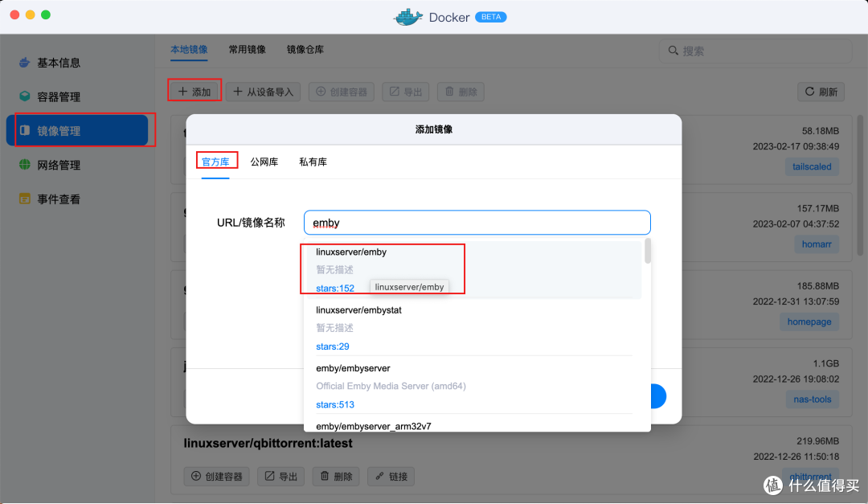Click the 2023-02-07 04:37:52 timestamp
The width and height of the screenshot is (868, 504).
[x=796, y=223]
